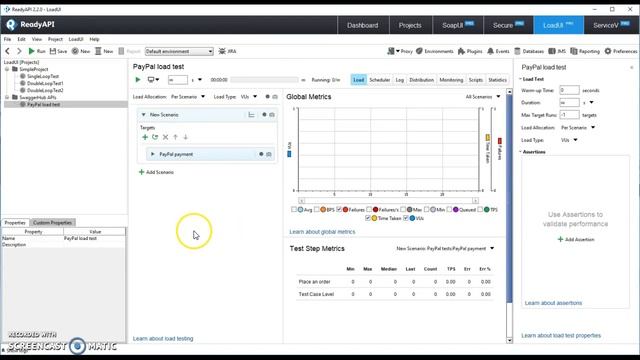Collapse the New Scenario section
The image size is (640, 360).
(x=143, y=115)
